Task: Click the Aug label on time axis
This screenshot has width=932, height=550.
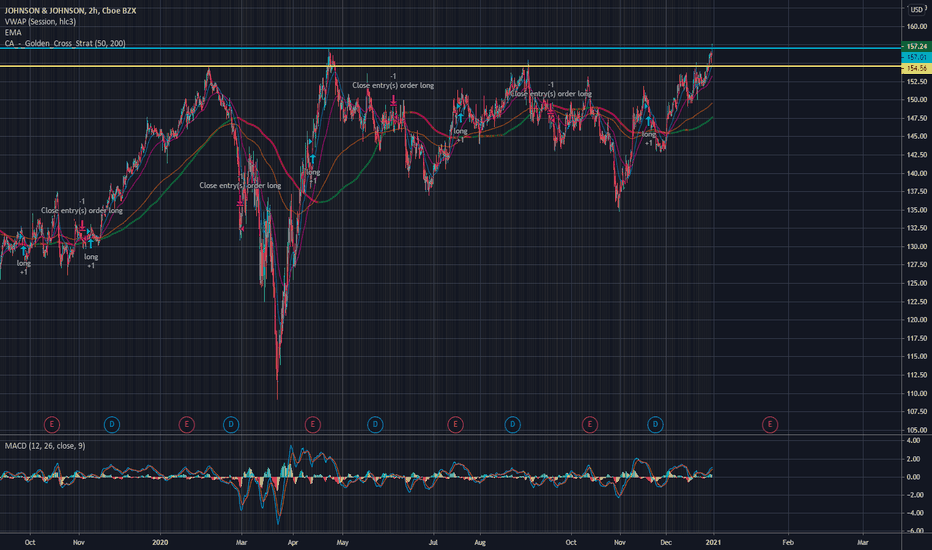Action: [x=480, y=542]
